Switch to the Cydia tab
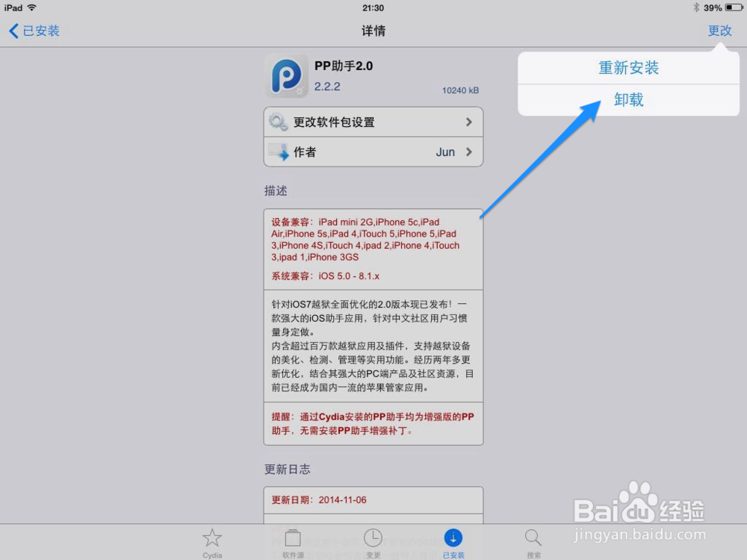The image size is (747, 560). 212,543
